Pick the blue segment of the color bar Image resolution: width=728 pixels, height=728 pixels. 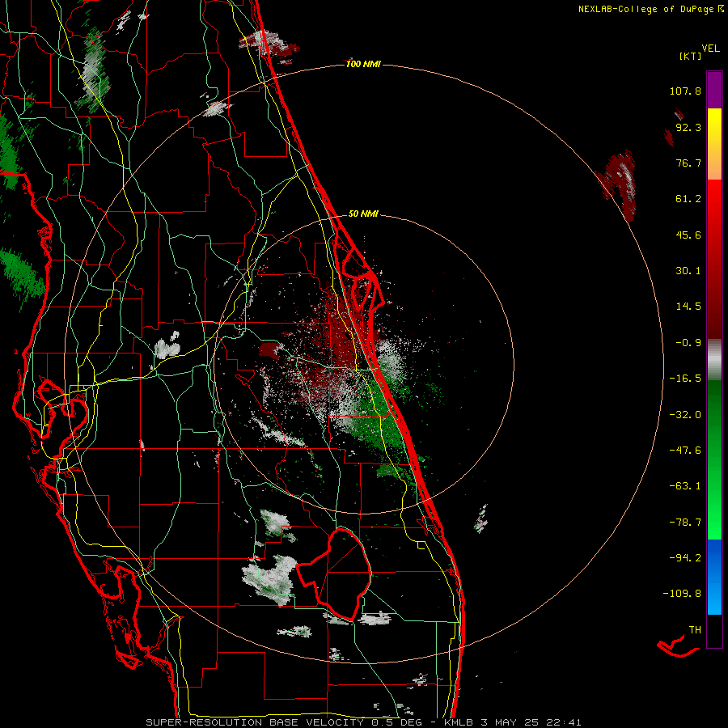(x=714, y=577)
